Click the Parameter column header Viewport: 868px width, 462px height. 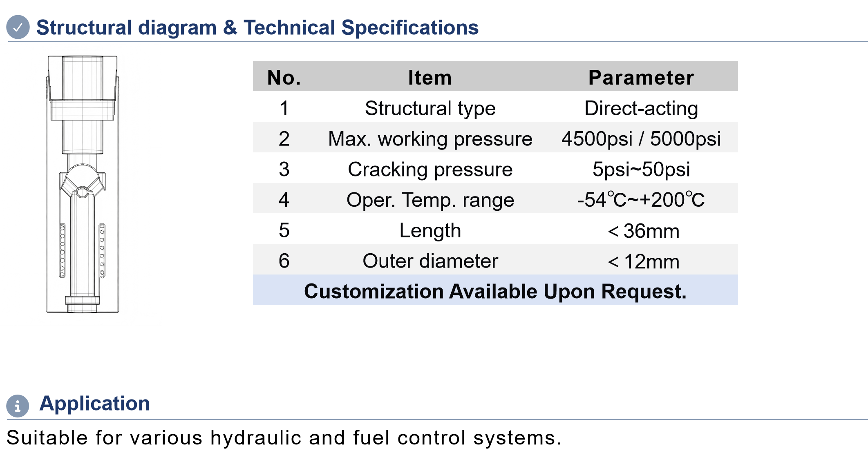point(641,77)
